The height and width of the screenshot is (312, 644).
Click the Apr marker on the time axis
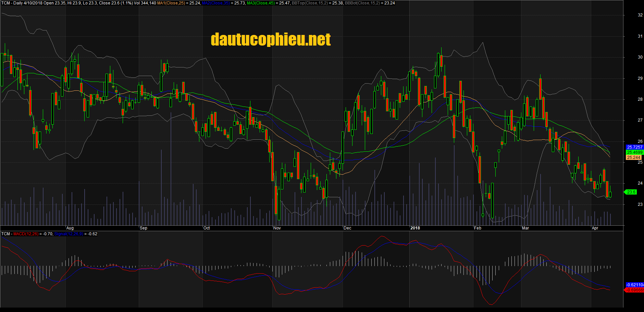coord(595,228)
